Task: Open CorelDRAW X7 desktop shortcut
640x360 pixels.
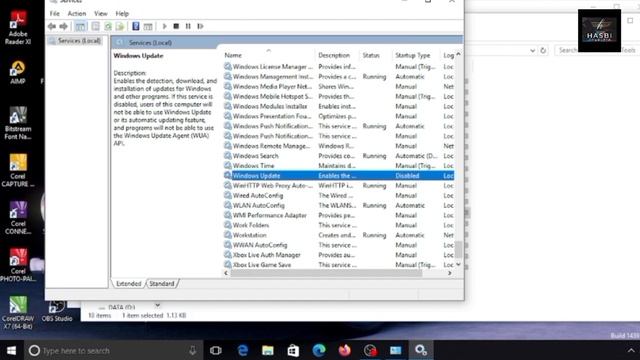Action: pyautogui.click(x=18, y=313)
